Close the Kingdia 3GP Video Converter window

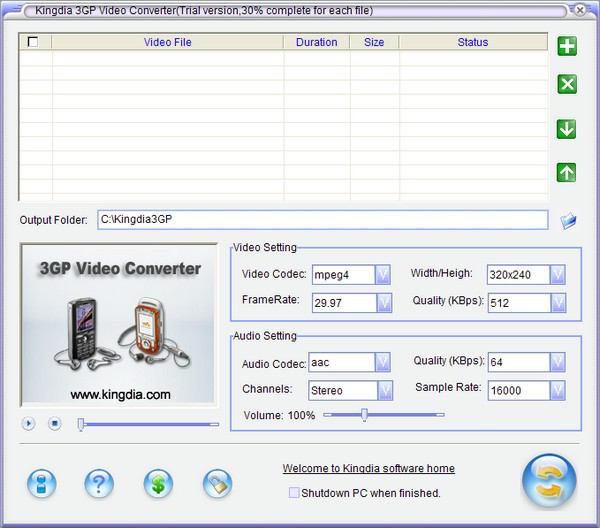580,10
